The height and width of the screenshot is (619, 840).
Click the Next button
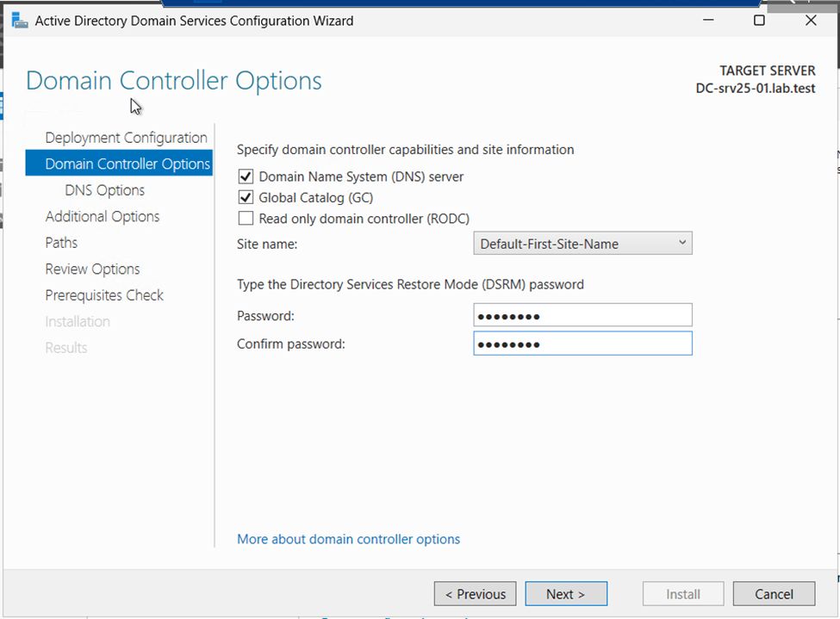[x=566, y=594]
